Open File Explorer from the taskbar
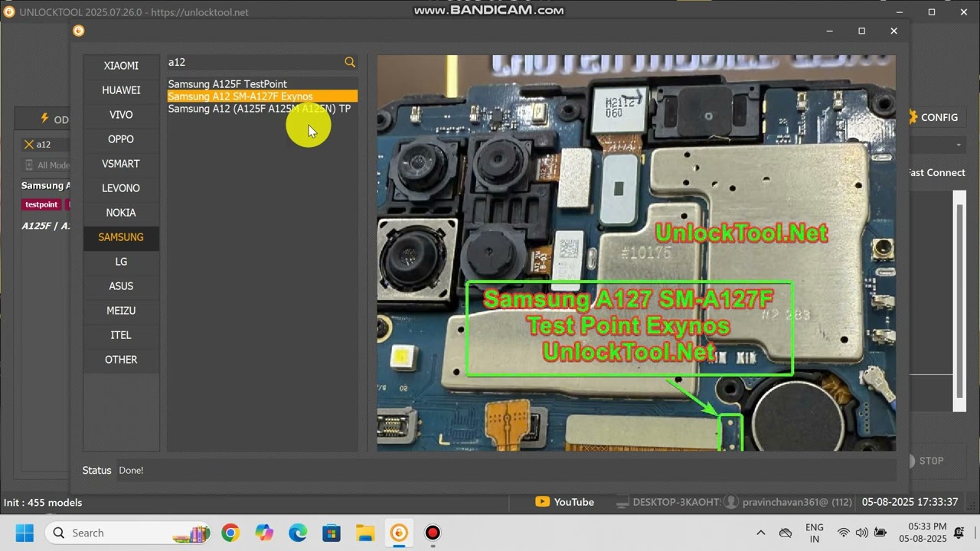Viewport: 980px width, 551px height. [365, 533]
